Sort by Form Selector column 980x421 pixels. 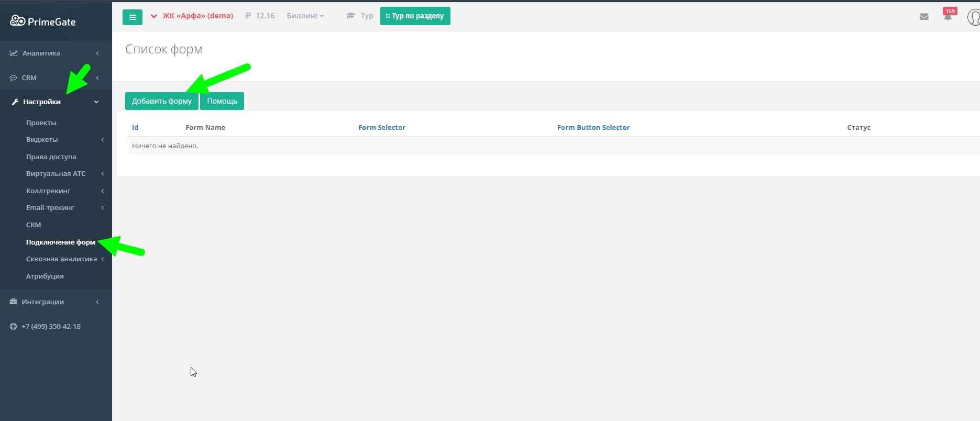382,127
